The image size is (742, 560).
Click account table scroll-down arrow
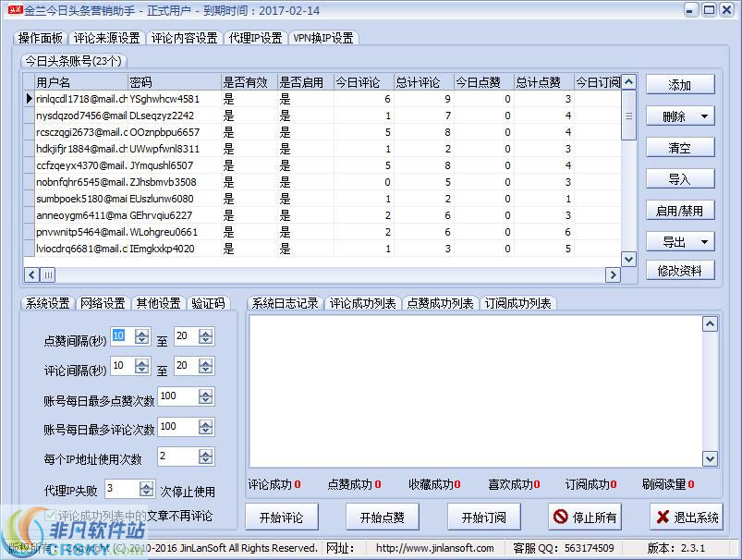628,259
